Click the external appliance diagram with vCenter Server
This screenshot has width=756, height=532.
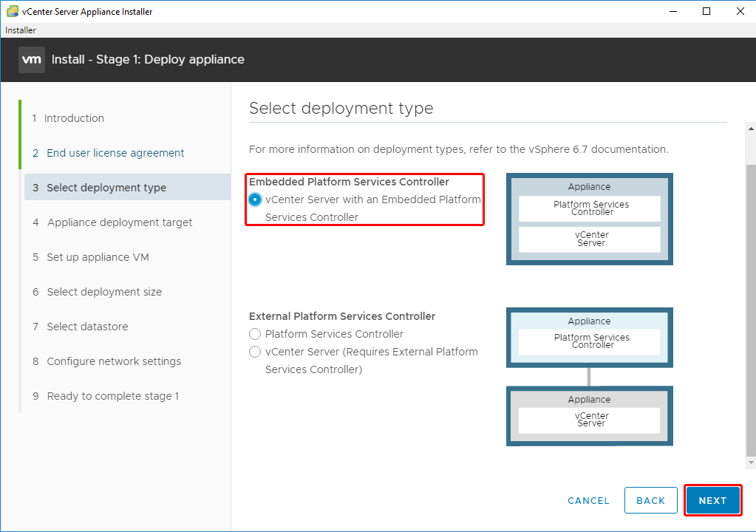[x=589, y=415]
